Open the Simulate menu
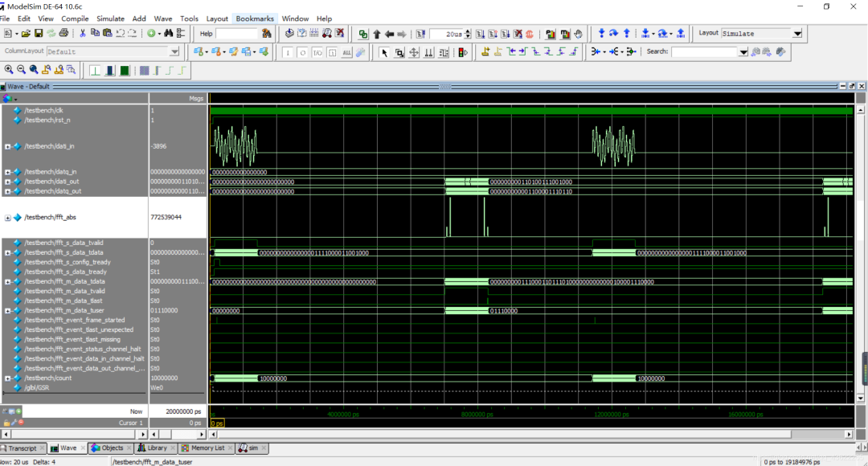 (110, 18)
